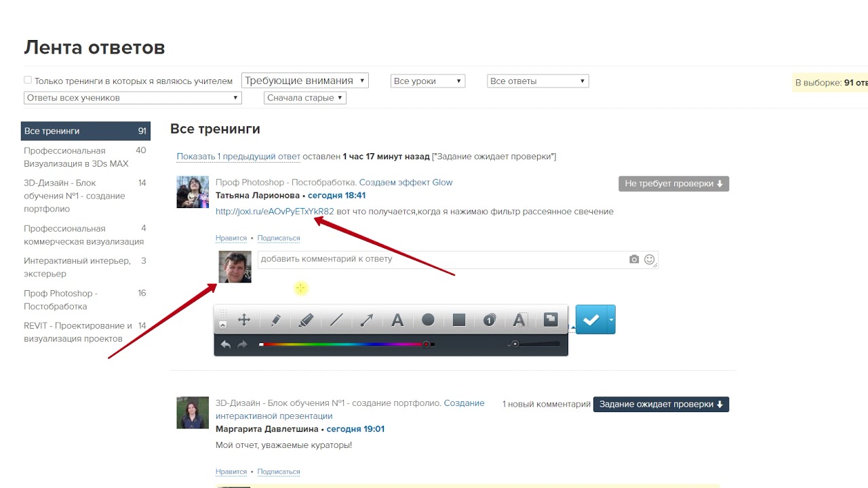868x488 pixels.
Task: Open 'Задание ожидает проверки' status dropdown
Action: [x=661, y=404]
